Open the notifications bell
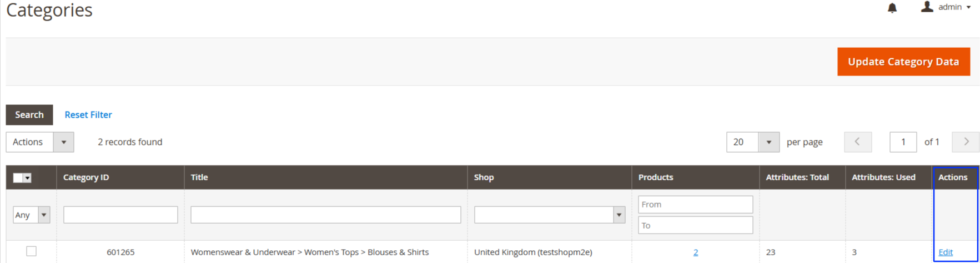This screenshot has width=980, height=263. coord(892,8)
